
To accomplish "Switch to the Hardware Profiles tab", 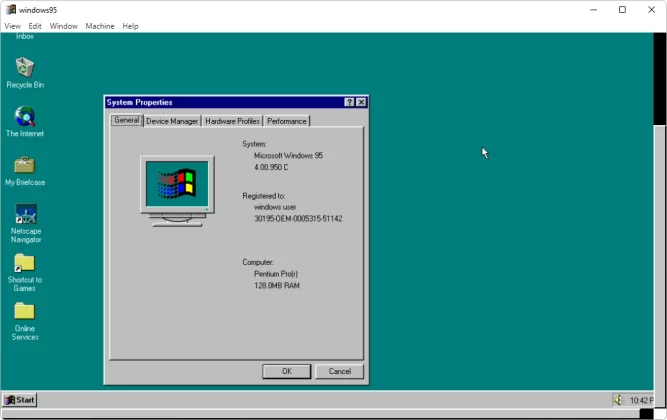I will click(x=232, y=121).
